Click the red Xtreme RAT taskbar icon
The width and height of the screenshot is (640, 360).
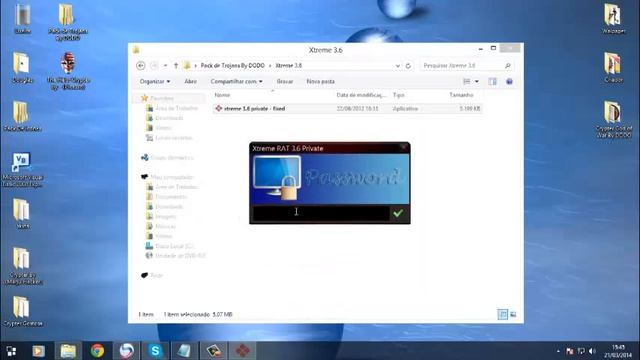click(x=242, y=351)
